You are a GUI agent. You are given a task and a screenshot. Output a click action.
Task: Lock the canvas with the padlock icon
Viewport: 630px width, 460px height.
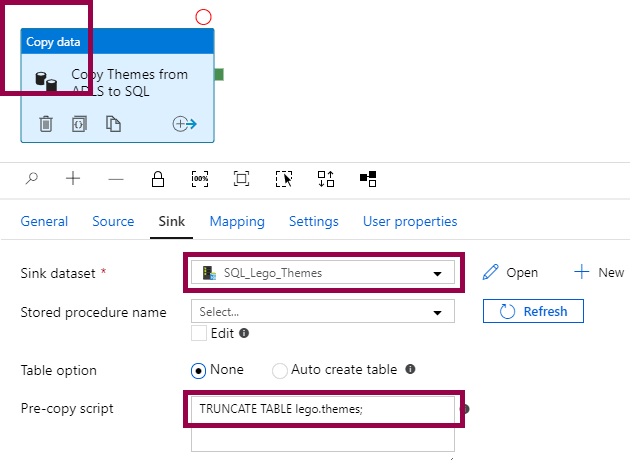[158, 179]
